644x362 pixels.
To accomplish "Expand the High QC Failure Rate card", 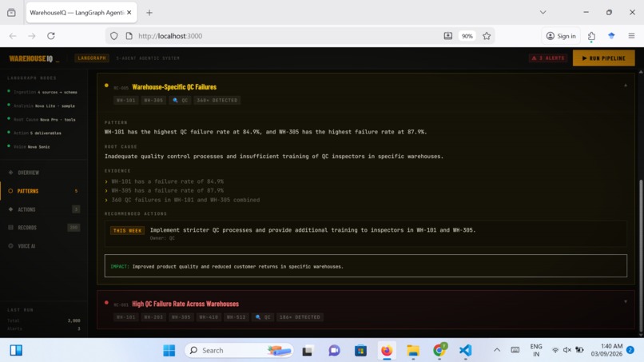I will [x=626, y=302].
